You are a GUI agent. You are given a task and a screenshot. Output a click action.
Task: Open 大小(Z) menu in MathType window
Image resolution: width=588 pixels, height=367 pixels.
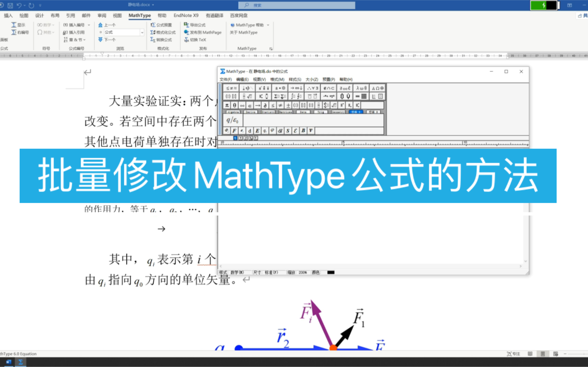coord(312,79)
